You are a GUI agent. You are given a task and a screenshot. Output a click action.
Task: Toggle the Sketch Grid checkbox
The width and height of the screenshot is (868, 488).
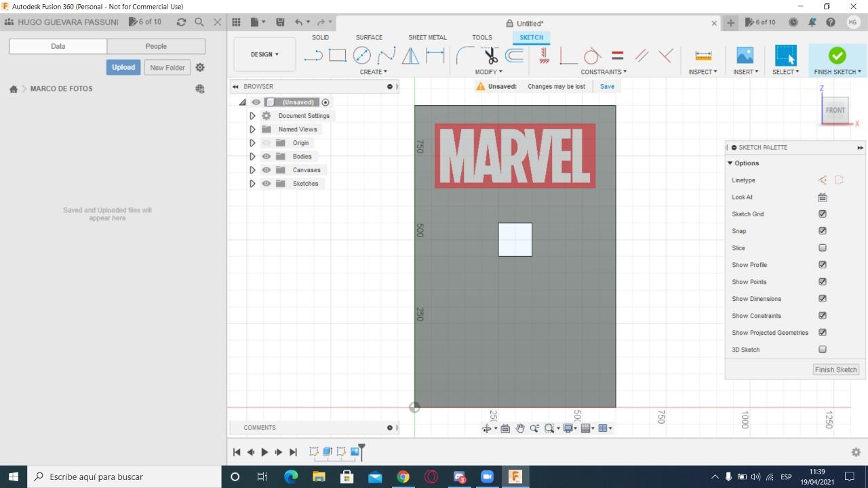823,213
